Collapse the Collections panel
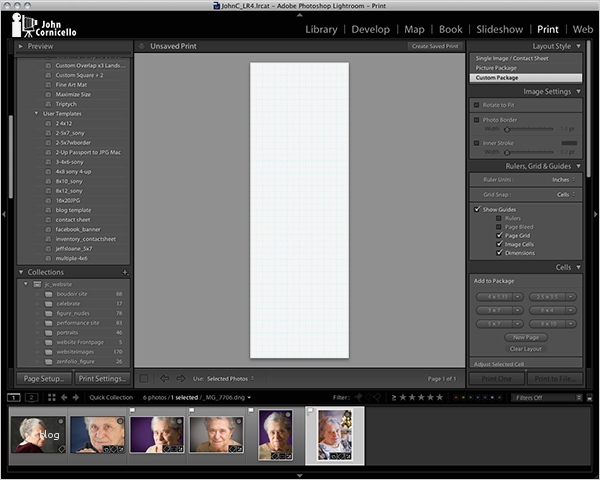The height and width of the screenshot is (480, 600). pos(21,272)
